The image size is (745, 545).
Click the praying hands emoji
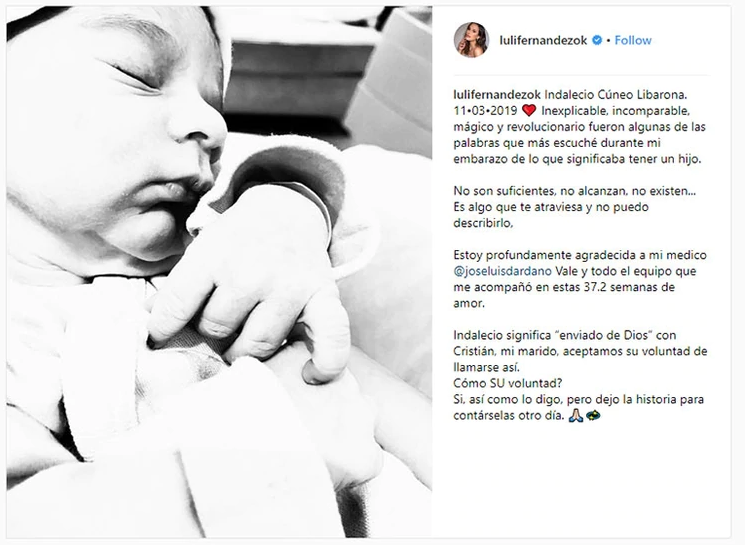(576, 416)
